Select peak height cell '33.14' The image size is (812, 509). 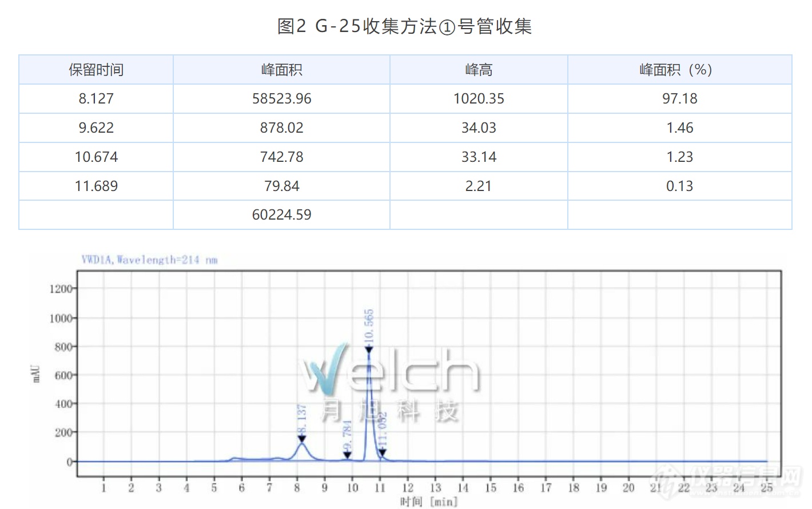pyautogui.click(x=479, y=157)
